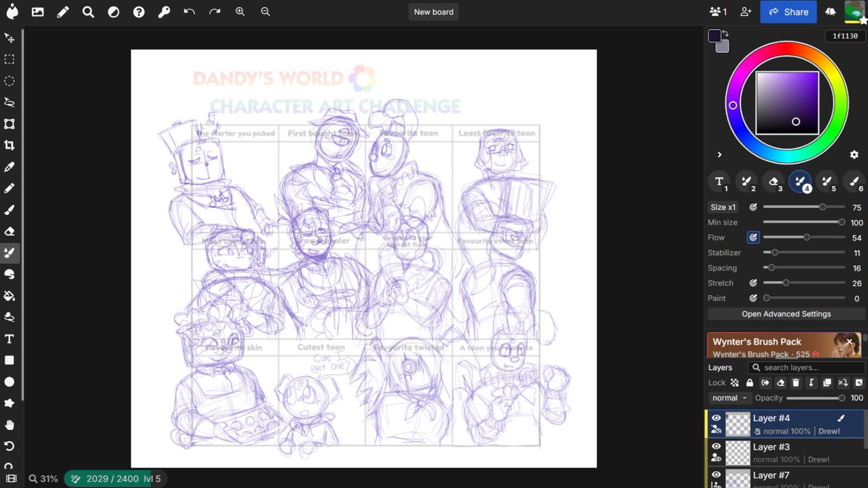Toggle pressure control for Flow
The width and height of the screenshot is (868, 488).
(x=753, y=237)
